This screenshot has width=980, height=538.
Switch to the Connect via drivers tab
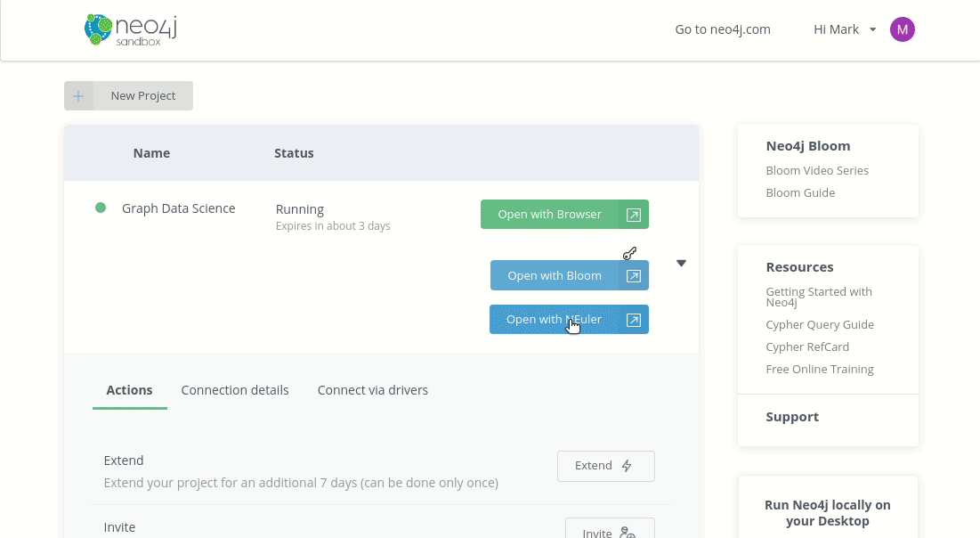click(x=372, y=389)
